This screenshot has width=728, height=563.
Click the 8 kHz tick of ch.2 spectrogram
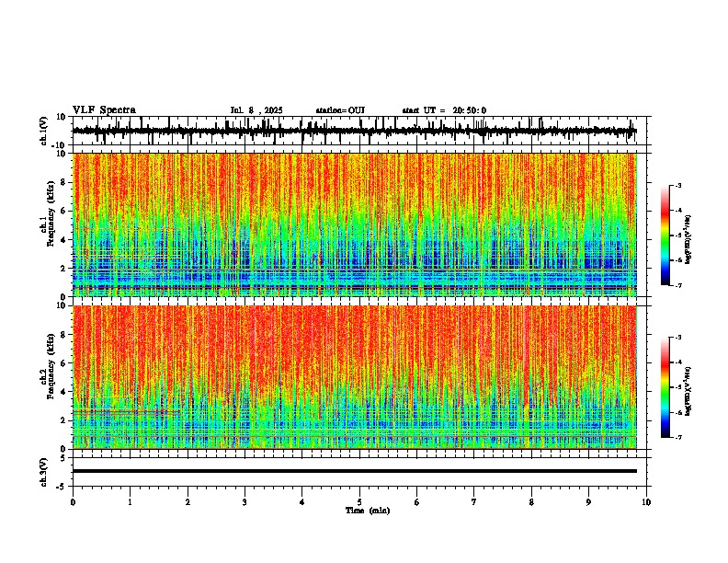[x=65, y=335]
